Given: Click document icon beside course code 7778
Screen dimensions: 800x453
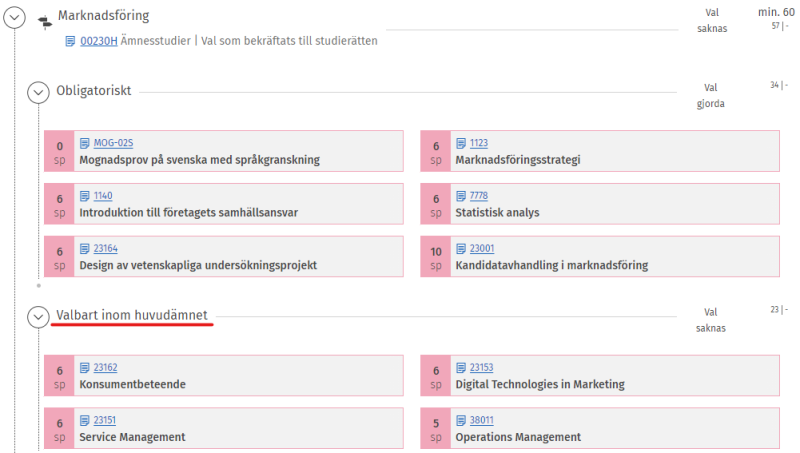Looking at the screenshot, I should point(461,195).
